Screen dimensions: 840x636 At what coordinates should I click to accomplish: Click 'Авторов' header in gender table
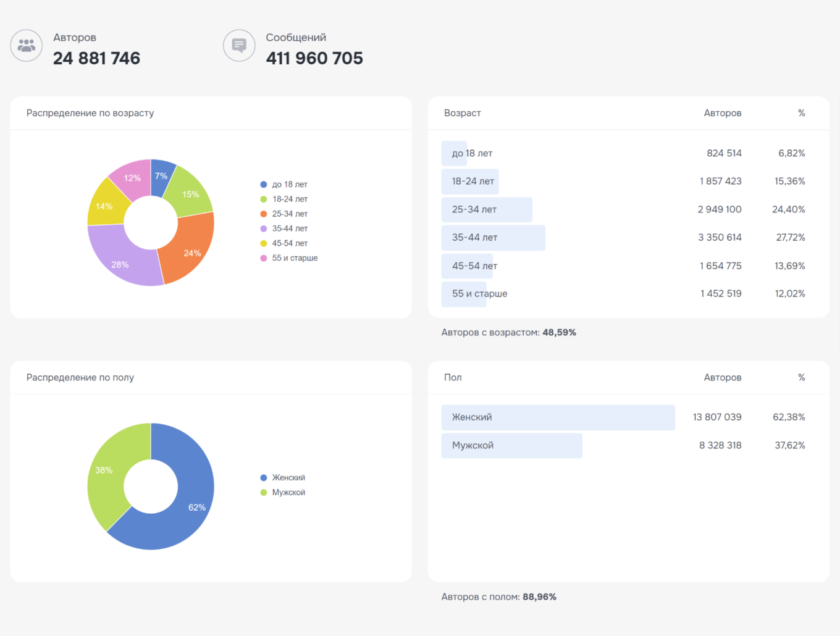tap(723, 377)
